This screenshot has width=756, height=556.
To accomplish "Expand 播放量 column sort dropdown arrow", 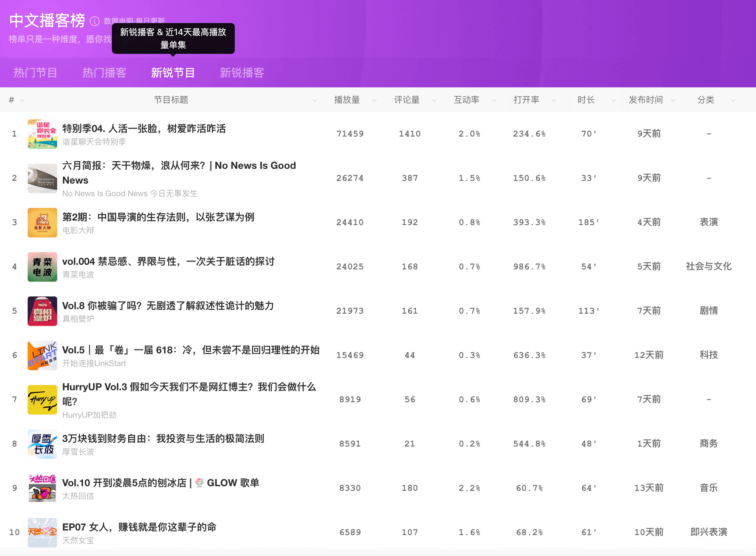I will [x=374, y=100].
